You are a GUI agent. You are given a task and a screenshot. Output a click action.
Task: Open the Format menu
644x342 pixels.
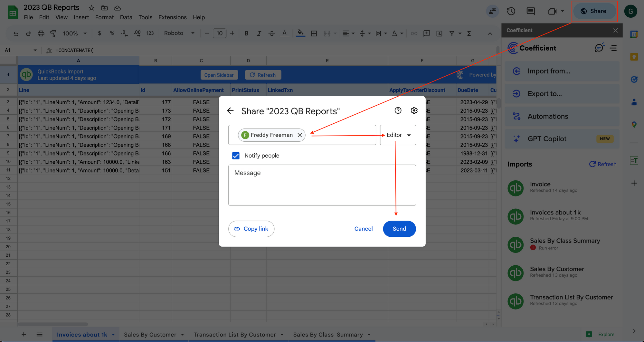click(104, 17)
